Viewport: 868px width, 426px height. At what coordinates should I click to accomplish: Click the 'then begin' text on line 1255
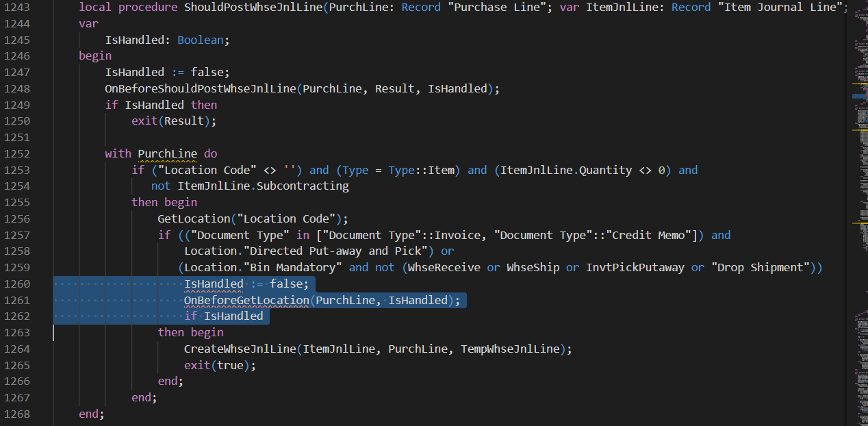point(164,203)
